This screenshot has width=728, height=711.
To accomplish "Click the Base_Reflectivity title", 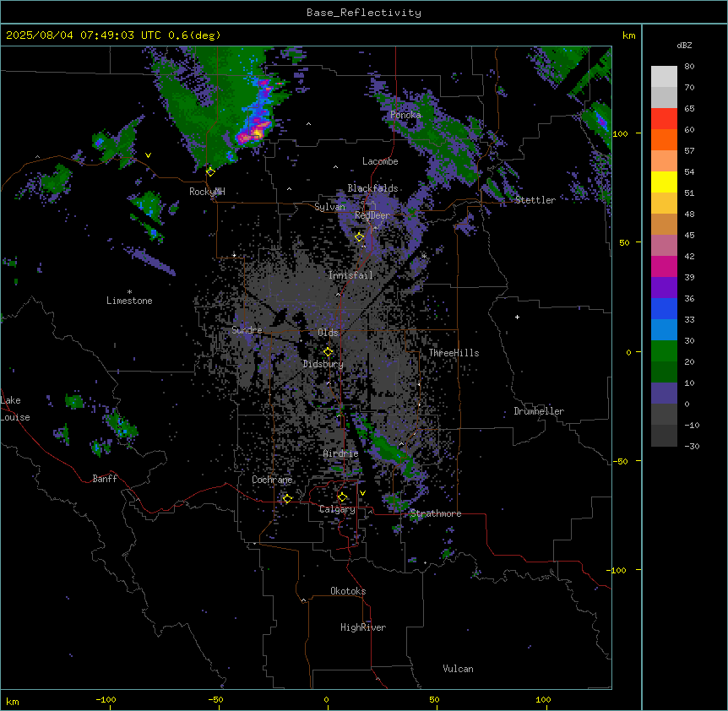I will click(x=364, y=13).
